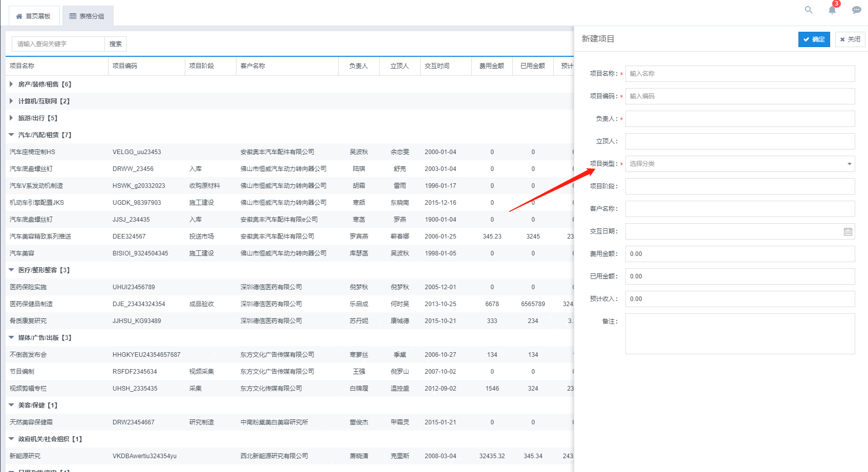Open the calendar picker for 交互日期

pyautogui.click(x=848, y=231)
